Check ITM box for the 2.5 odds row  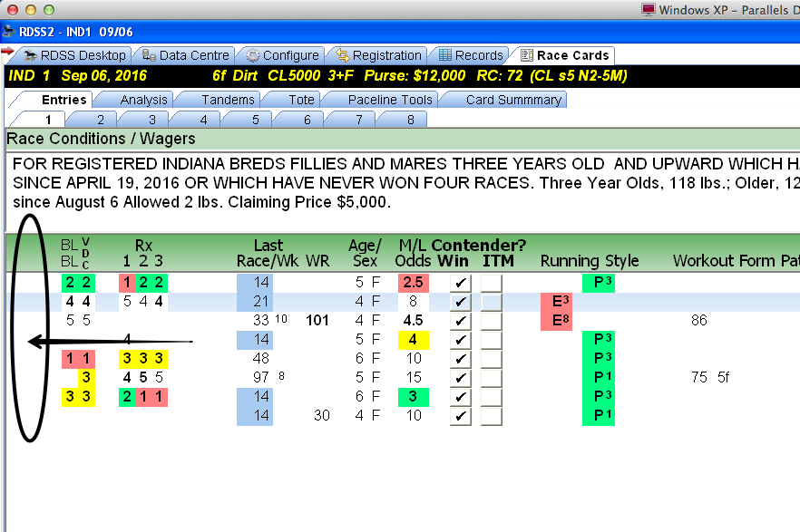click(x=492, y=283)
